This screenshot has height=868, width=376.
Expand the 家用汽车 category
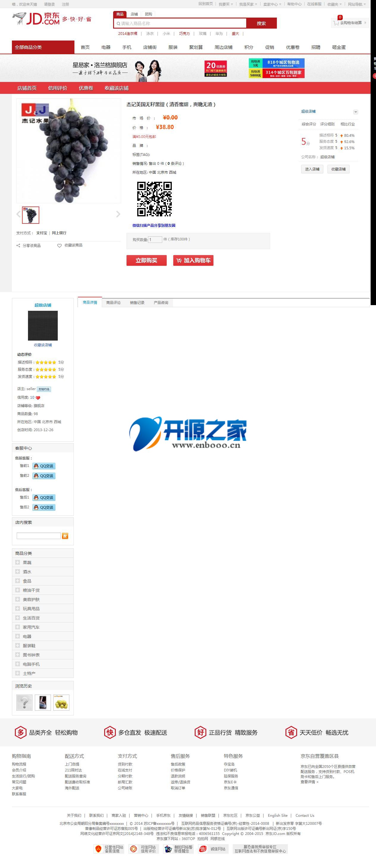click(x=18, y=627)
